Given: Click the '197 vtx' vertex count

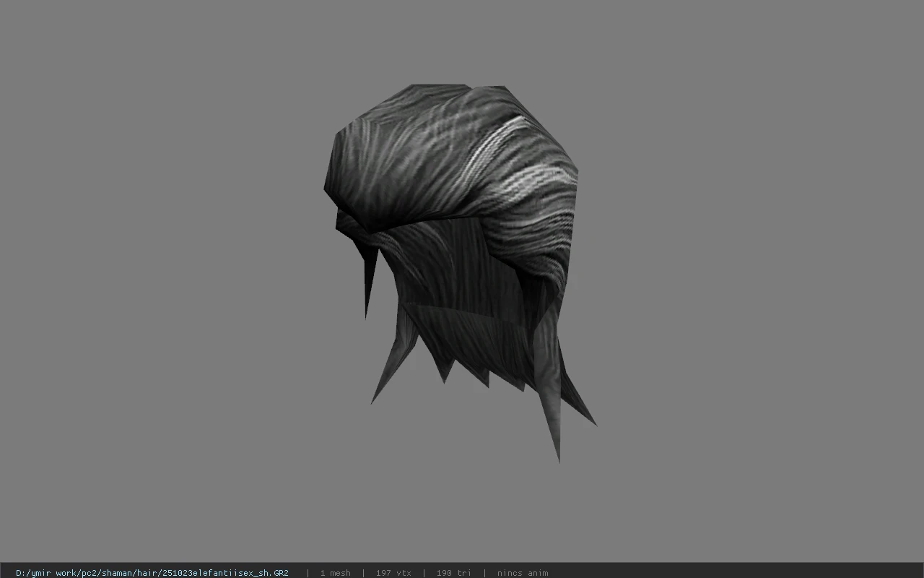Looking at the screenshot, I should [393, 573].
